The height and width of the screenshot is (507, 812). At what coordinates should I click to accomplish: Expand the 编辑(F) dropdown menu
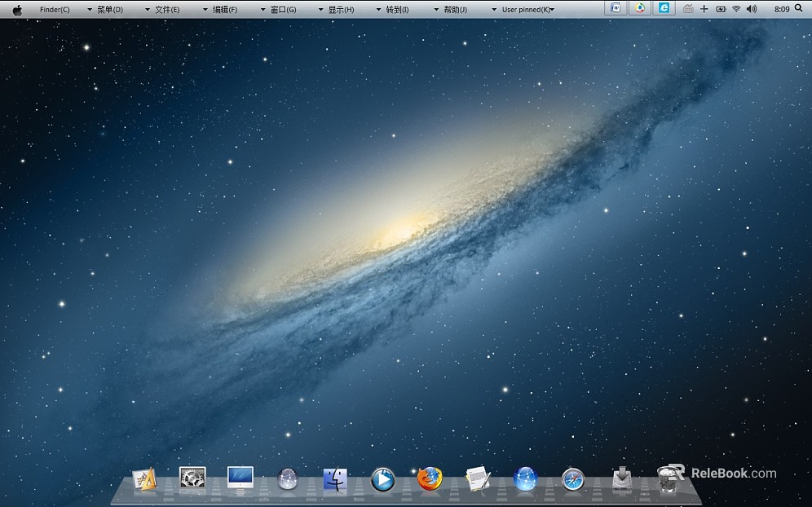(225, 10)
